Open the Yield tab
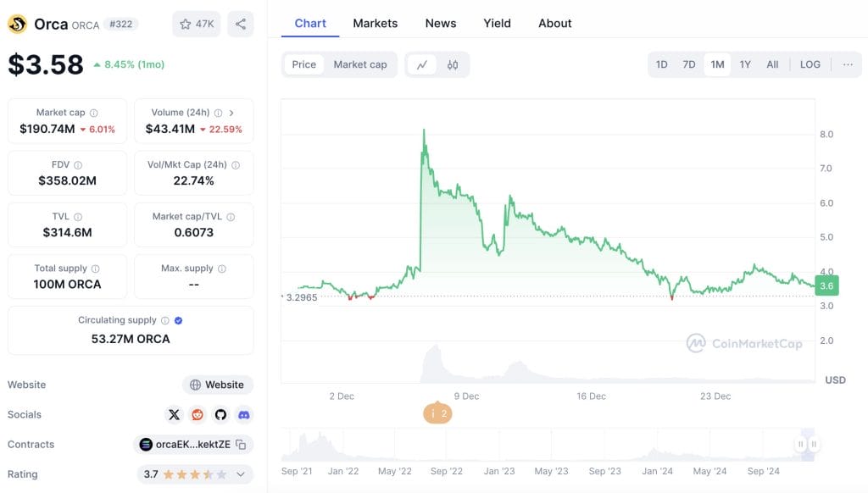 497,23
